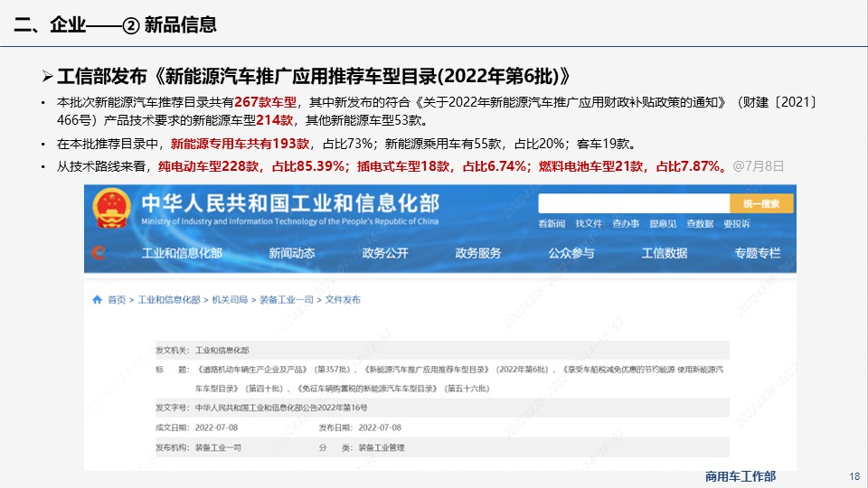Click the red text 267款车型

[x=265, y=102]
